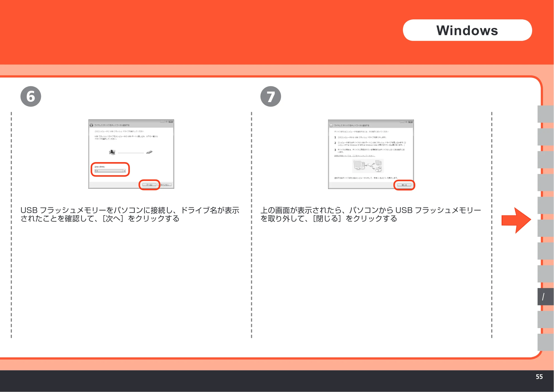Click the computer-to-printer USB illustration

click(368, 166)
